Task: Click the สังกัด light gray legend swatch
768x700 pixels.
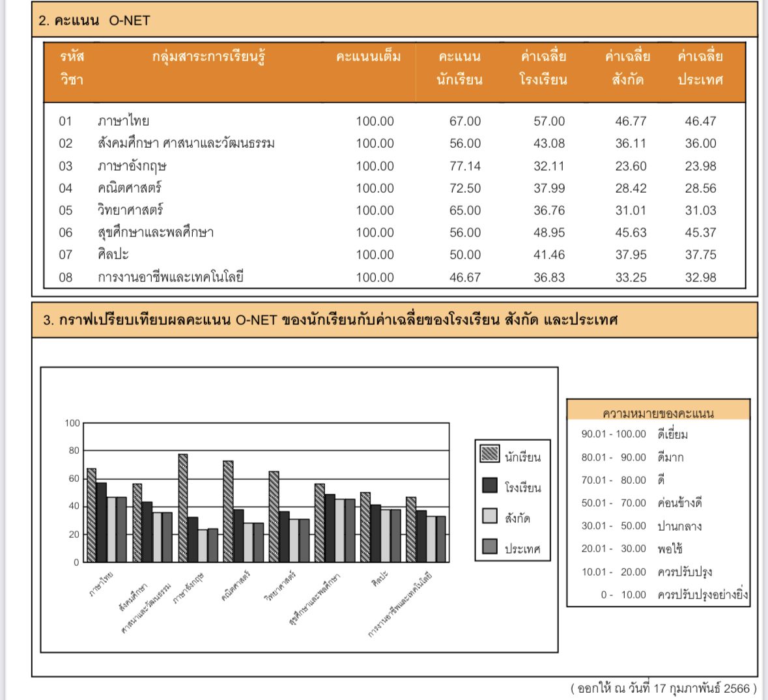Action: click(x=490, y=516)
